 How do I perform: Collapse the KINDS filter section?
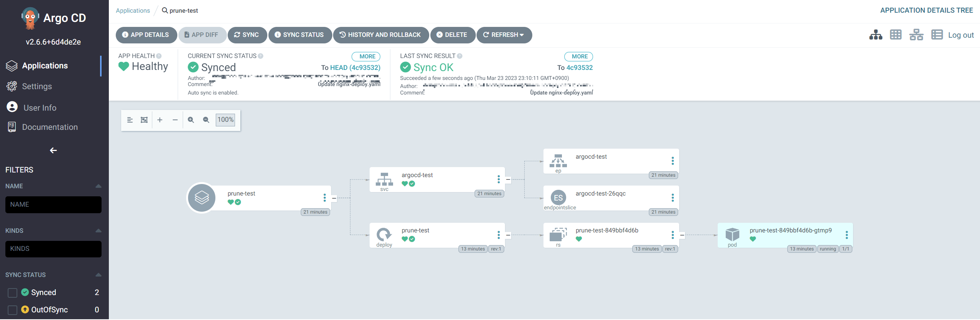coord(98,231)
